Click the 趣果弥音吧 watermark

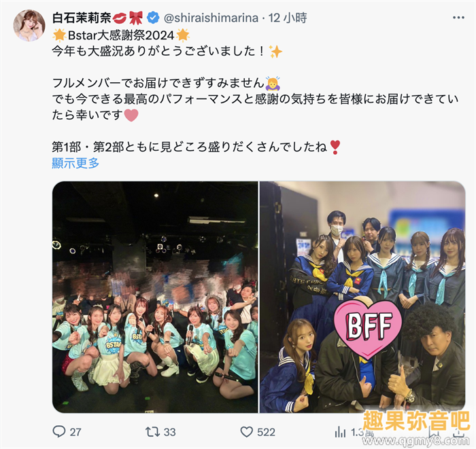[415, 420]
